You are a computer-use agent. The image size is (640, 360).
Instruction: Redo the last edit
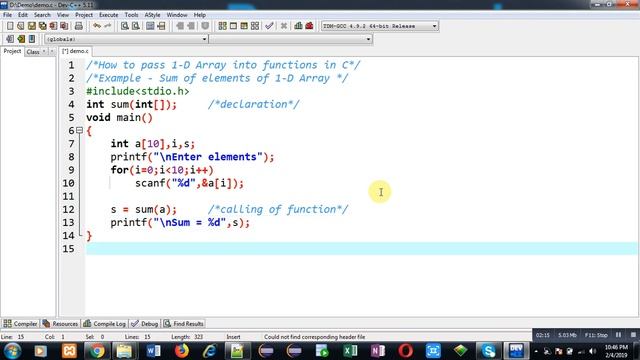[x=108, y=26]
